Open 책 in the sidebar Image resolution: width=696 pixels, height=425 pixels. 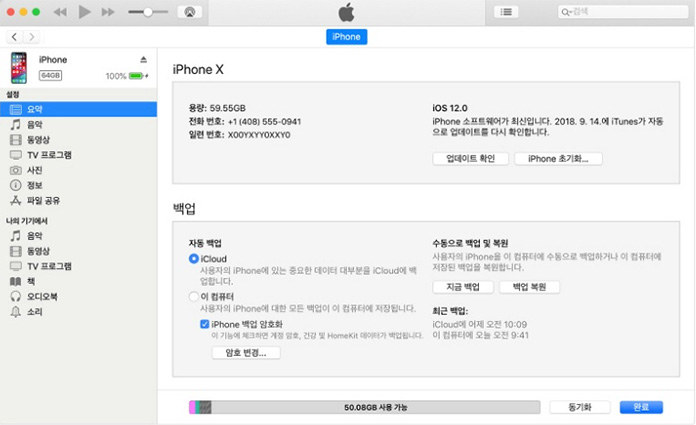79,281
